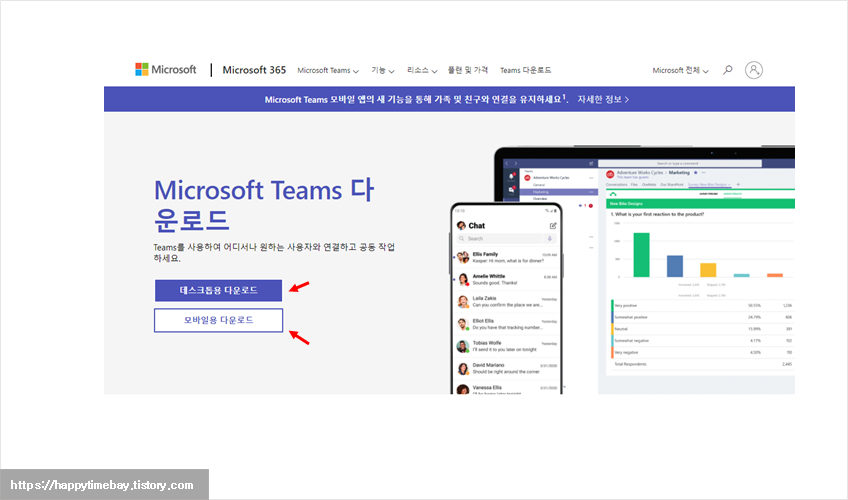Open the Teams 다운로드 menu item
The image size is (848, 500).
click(526, 70)
